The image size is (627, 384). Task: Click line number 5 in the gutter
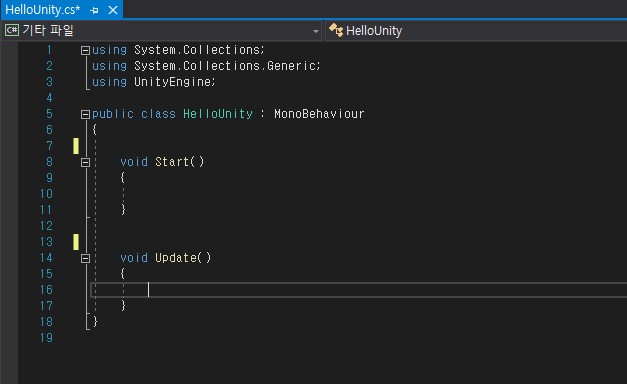[x=49, y=114]
